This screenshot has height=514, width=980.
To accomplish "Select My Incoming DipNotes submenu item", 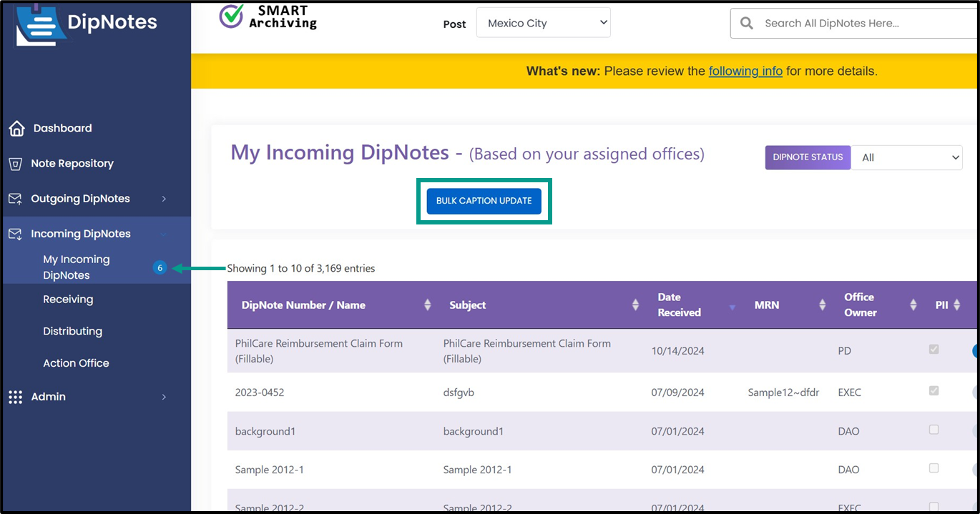I will point(77,267).
